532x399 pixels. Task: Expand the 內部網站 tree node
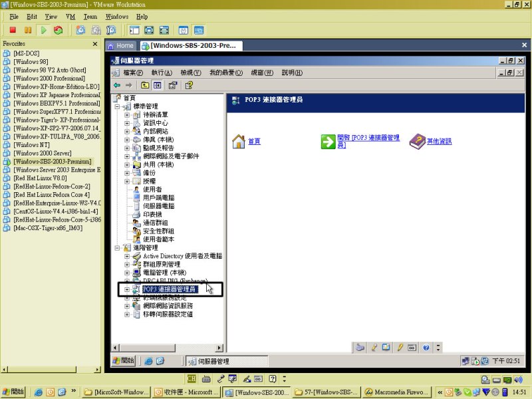point(127,131)
